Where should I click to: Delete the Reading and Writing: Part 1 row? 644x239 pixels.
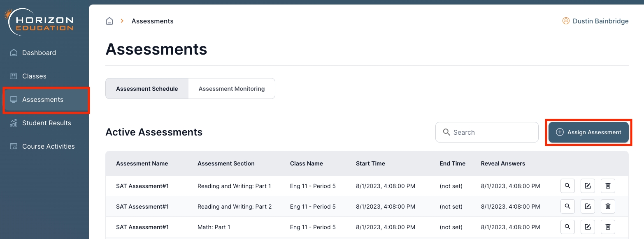coord(608,186)
